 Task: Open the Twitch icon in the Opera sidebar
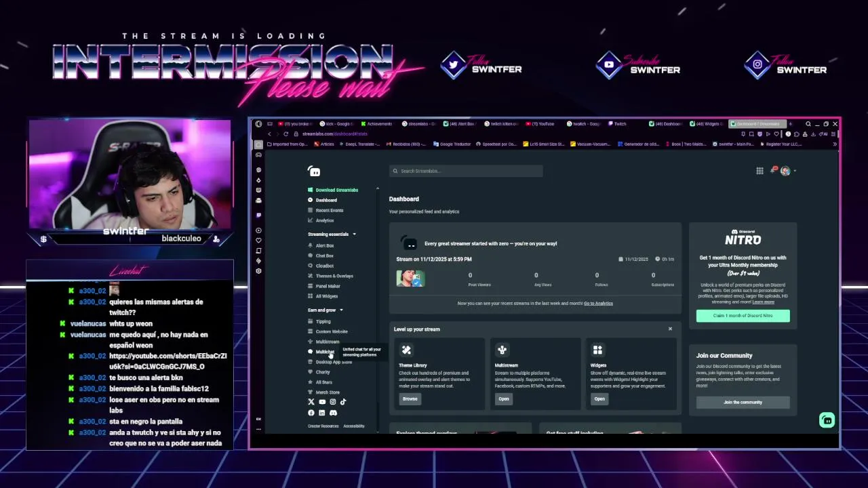(258, 215)
